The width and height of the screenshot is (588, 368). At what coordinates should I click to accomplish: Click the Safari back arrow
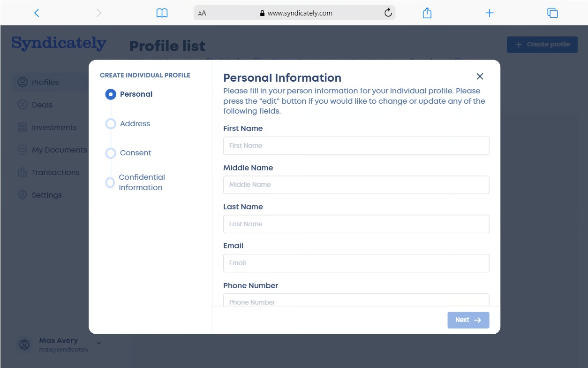37,13
